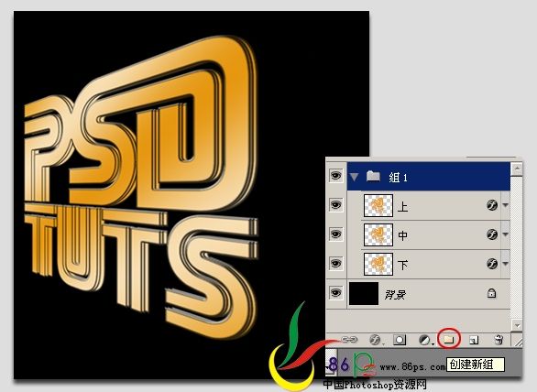This screenshot has width=537, height=392.
Task: Click the create new group folder icon
Action: (x=449, y=340)
